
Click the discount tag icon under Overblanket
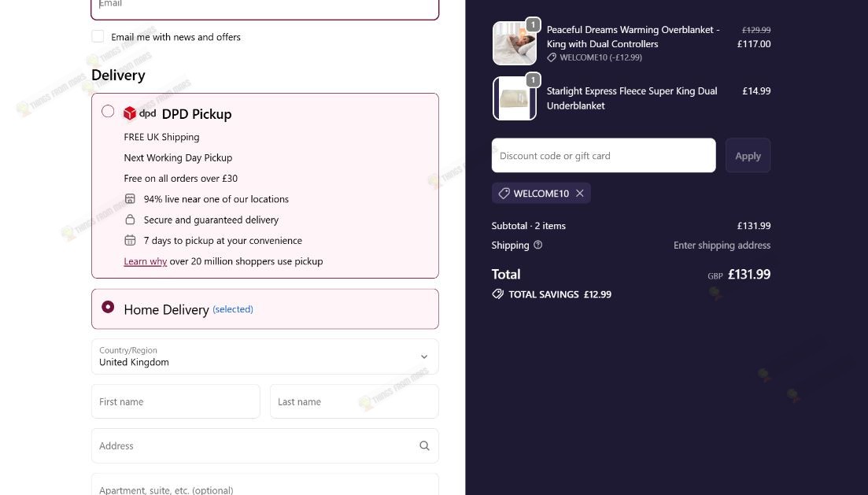tap(552, 57)
